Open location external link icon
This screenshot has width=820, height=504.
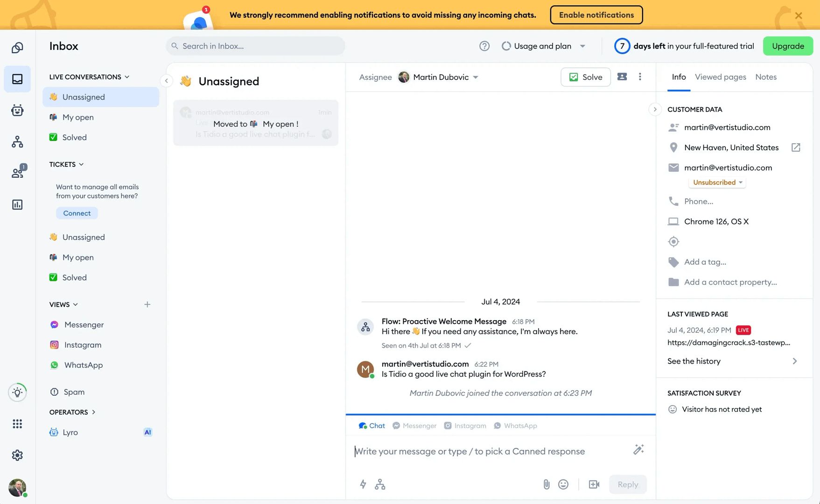tap(796, 147)
